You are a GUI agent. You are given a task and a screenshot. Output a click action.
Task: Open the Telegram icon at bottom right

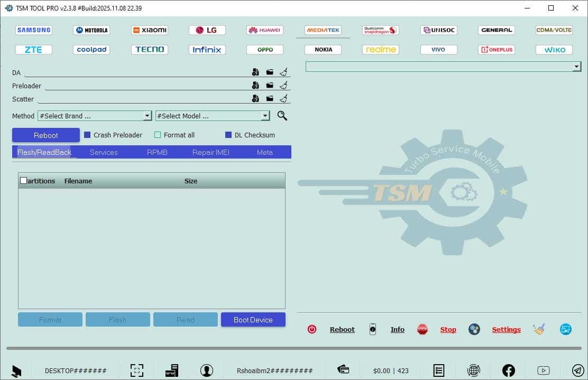(x=577, y=370)
